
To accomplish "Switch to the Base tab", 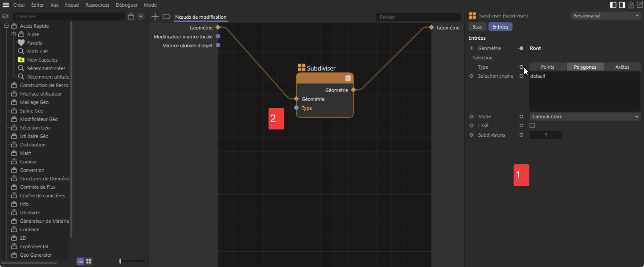I will click(x=477, y=27).
